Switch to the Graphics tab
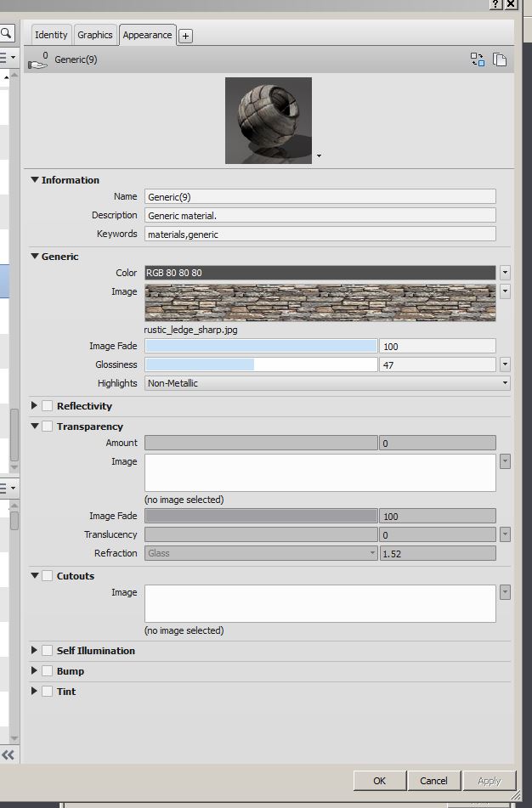Viewport: 532px width, 808px height. (94, 35)
